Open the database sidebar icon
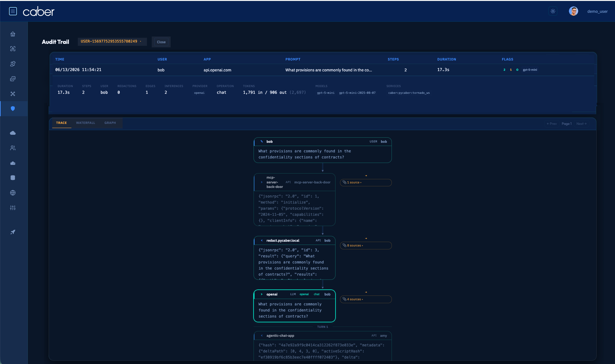The height and width of the screenshot is (364, 615). [13, 178]
